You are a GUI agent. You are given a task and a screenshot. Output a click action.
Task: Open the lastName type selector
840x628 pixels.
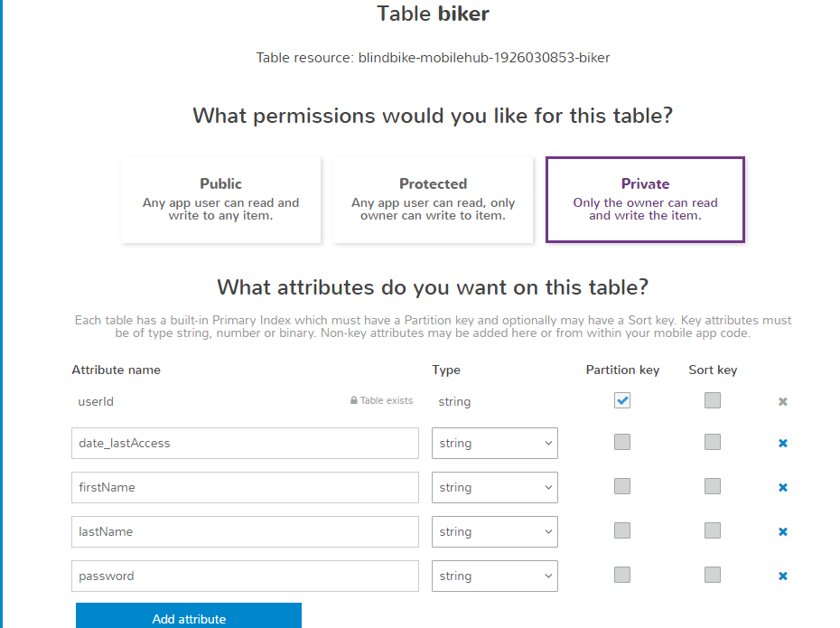tap(495, 532)
